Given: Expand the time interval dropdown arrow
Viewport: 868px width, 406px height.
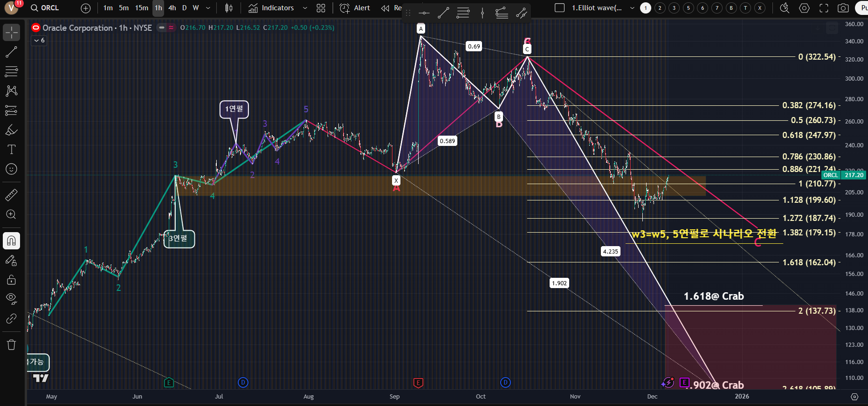Looking at the screenshot, I should click(x=208, y=8).
